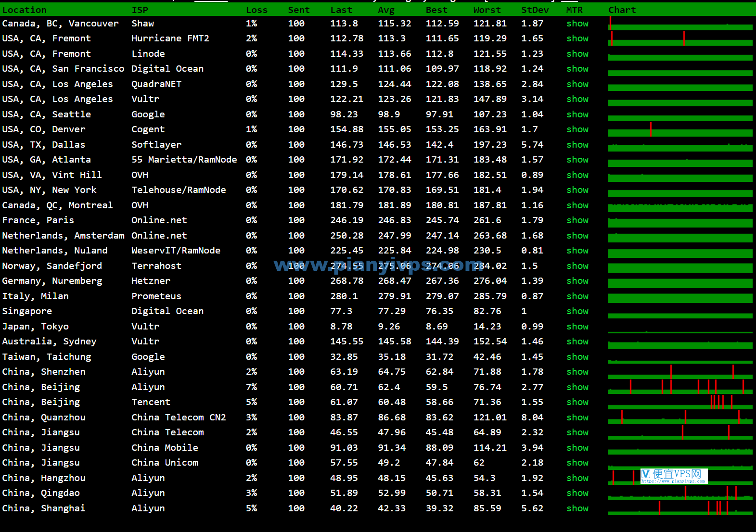Show MTR for New York Telehouse/RamNode
Screen dimensions: 756x532
coord(577,190)
